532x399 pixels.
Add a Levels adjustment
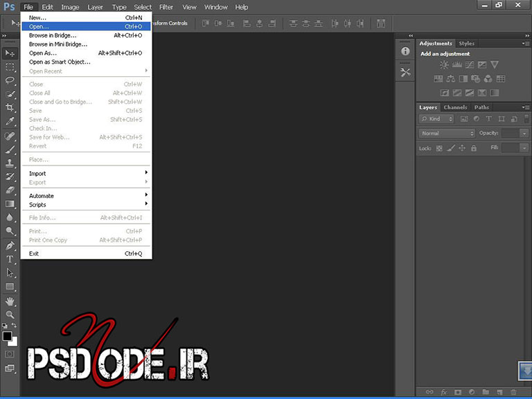pyautogui.click(x=457, y=65)
